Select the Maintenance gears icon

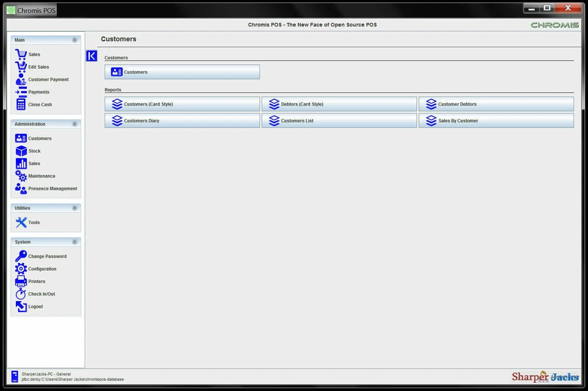(20, 176)
